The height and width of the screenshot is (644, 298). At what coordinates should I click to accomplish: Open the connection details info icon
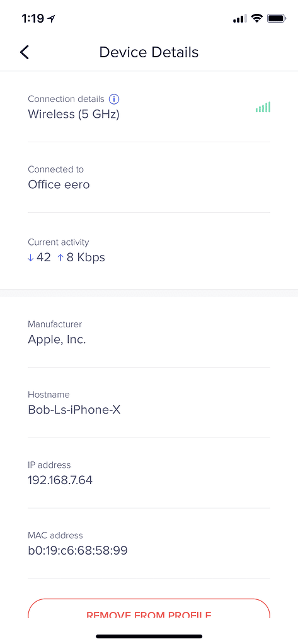114,99
